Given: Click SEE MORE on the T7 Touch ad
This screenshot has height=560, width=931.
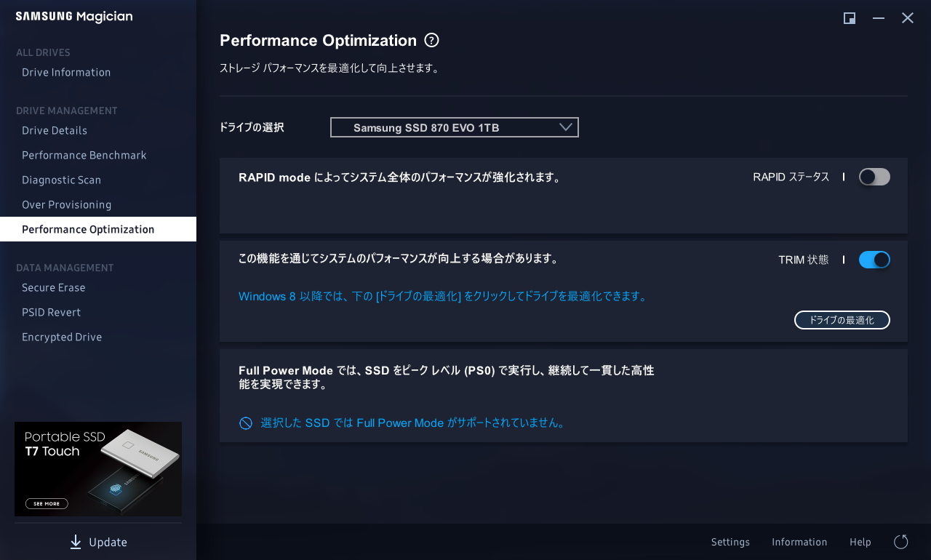Looking at the screenshot, I should pyautogui.click(x=47, y=503).
